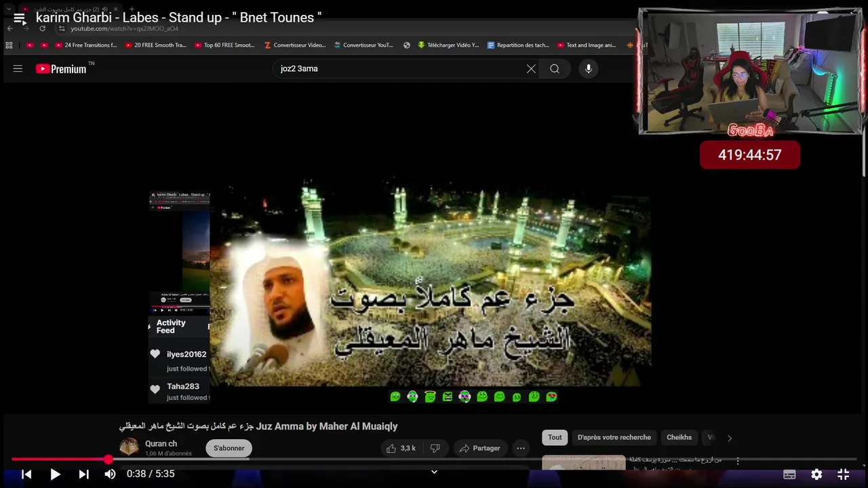Viewport: 868px width, 488px height.
Task: Open 'Repartition des tach...' bookmark
Action: [x=518, y=45]
